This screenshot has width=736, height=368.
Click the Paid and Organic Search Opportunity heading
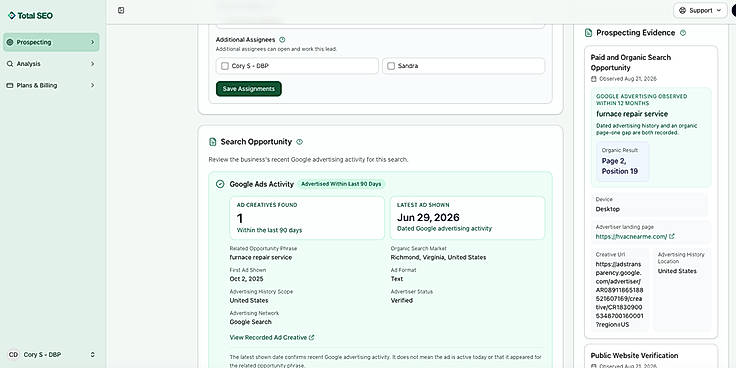pyautogui.click(x=631, y=62)
